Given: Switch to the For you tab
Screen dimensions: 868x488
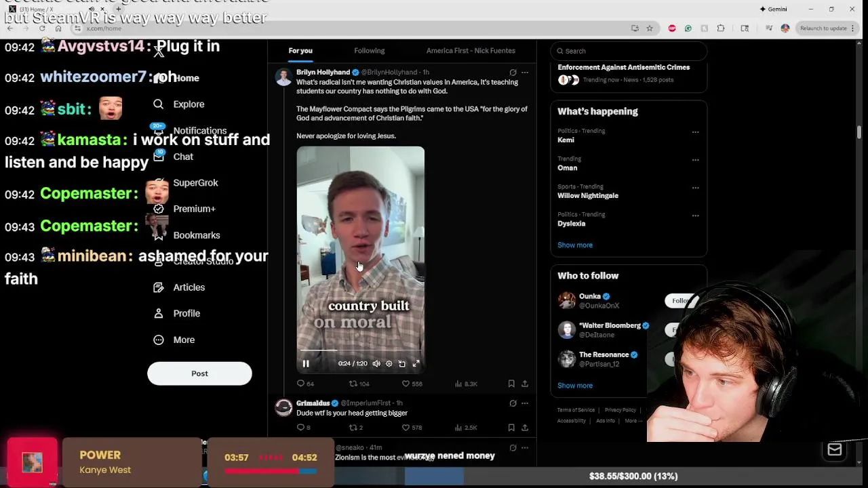Looking at the screenshot, I should [x=300, y=51].
